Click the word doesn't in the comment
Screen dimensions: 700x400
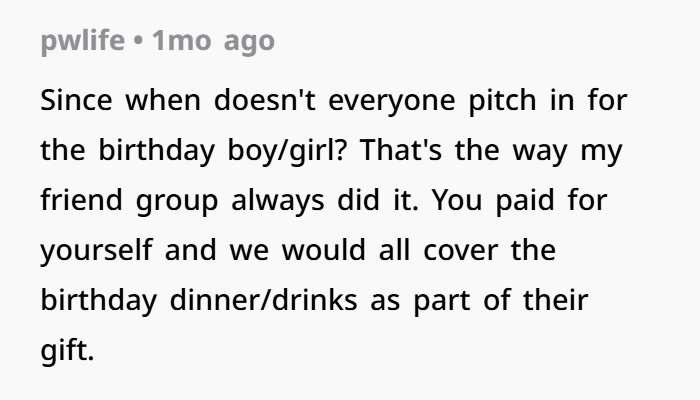tap(265, 100)
